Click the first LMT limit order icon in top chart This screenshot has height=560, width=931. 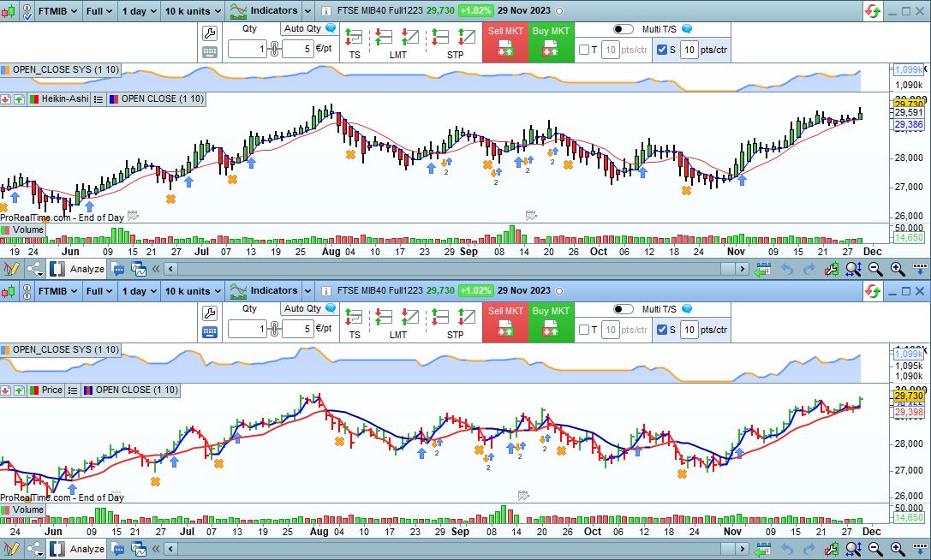pos(384,38)
